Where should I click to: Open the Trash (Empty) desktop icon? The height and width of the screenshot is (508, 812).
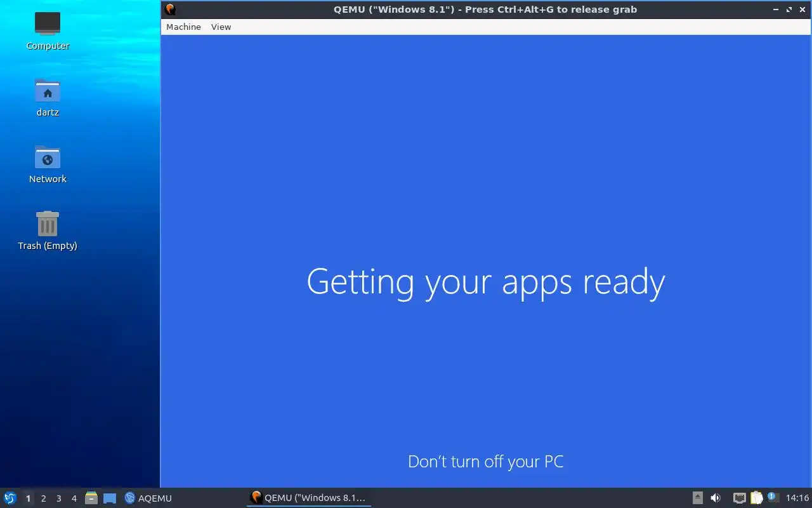48,231
